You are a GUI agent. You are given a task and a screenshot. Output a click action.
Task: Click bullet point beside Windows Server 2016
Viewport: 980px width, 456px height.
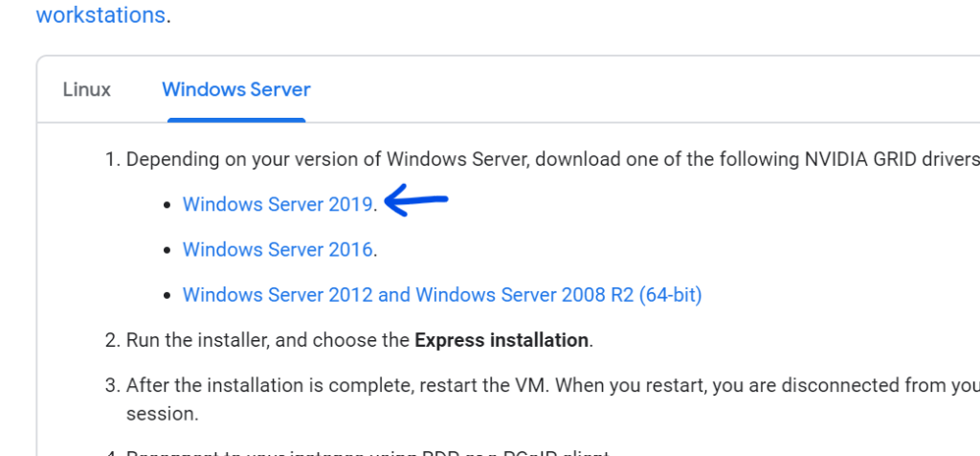pyautogui.click(x=167, y=250)
